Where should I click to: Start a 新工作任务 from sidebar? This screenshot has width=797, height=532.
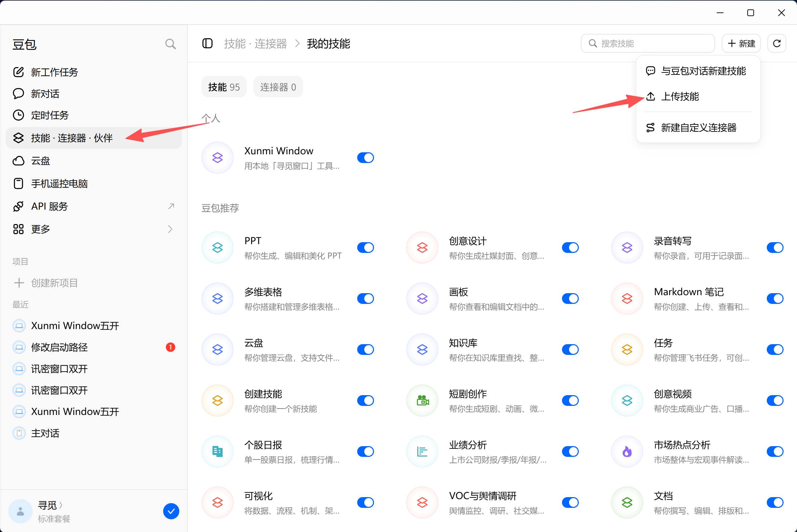94,72
